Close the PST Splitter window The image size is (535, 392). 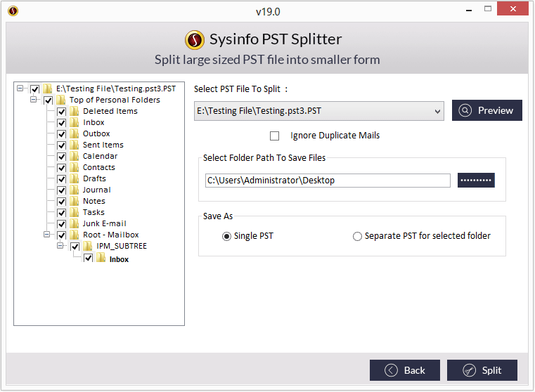pyautogui.click(x=513, y=9)
